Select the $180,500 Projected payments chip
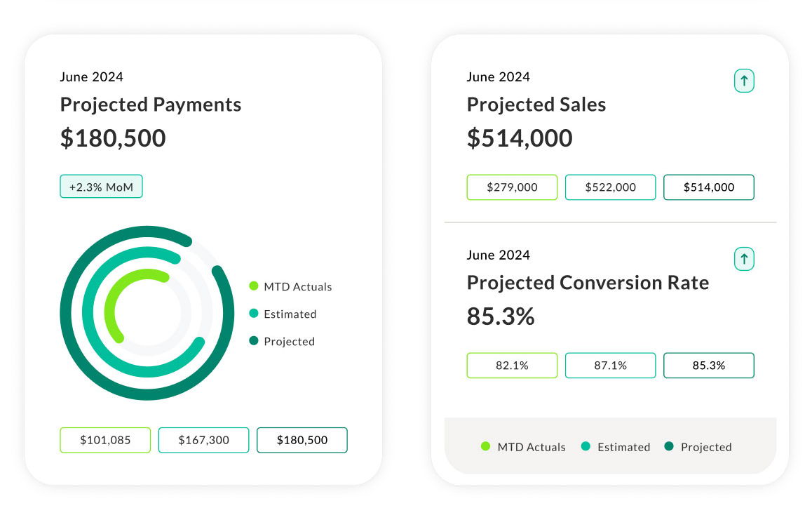 [302, 440]
